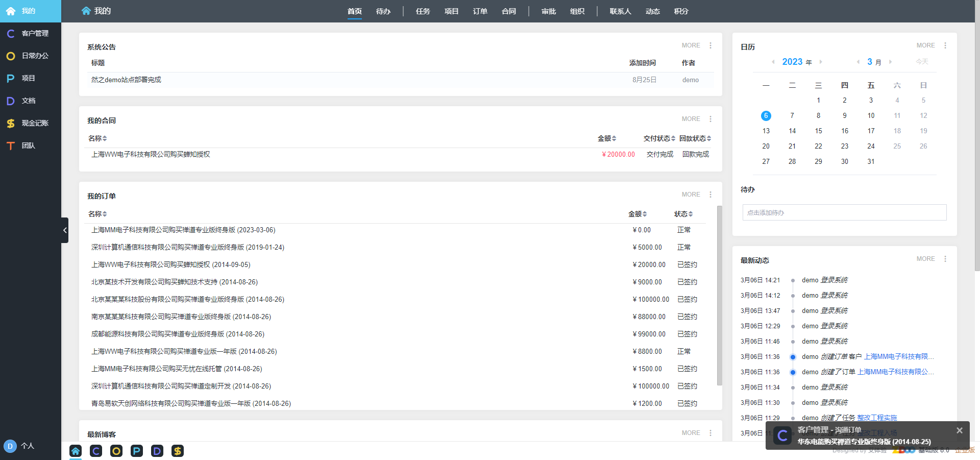This screenshot has width=980, height=460.
Task: Click the 2023 year label in calendar
Action: tap(792, 62)
